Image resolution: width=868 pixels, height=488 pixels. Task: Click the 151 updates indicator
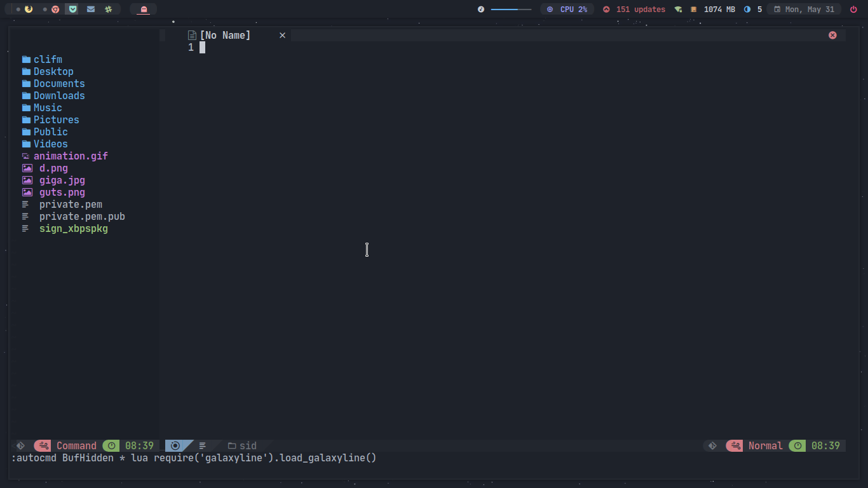[x=635, y=9]
